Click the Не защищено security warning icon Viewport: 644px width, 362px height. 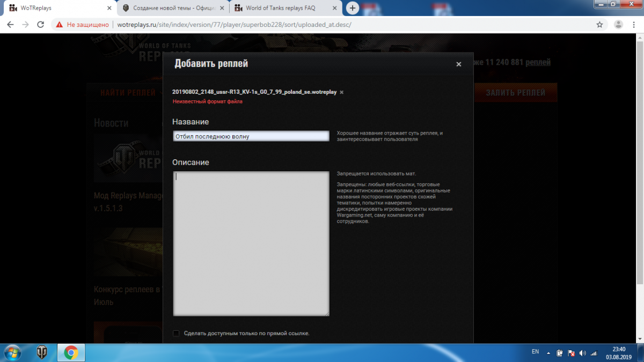click(59, 25)
